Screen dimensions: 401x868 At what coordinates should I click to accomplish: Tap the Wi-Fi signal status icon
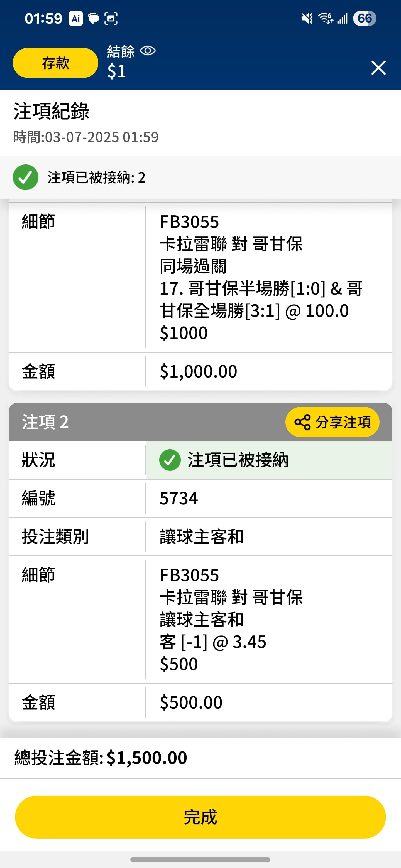pos(326,19)
